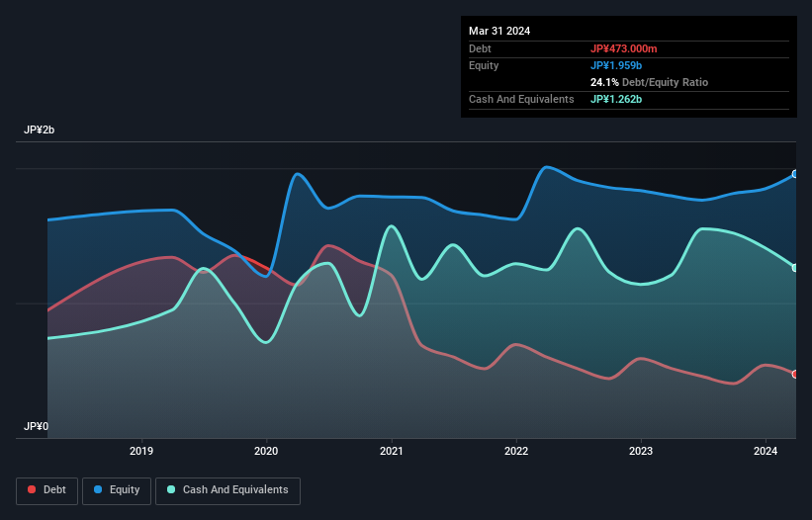The width and height of the screenshot is (812, 520).
Task: Click Cash And Equivalents label in tooltip
Action: pos(521,99)
